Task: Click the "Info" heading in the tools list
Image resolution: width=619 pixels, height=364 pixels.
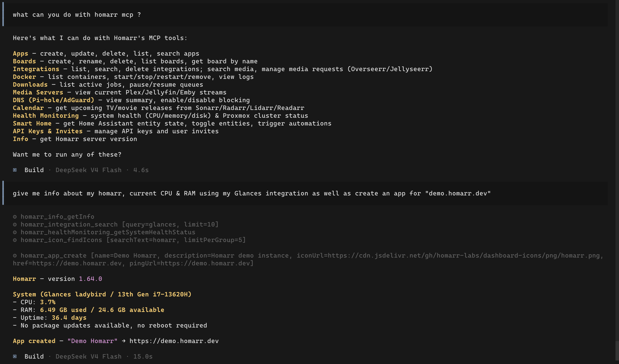Action: pos(20,139)
